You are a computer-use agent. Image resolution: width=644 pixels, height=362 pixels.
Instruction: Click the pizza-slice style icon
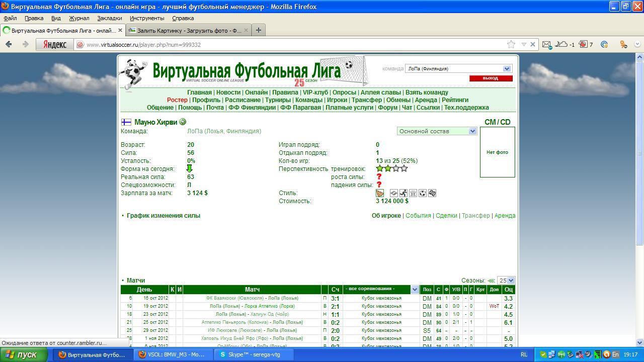[x=380, y=193]
